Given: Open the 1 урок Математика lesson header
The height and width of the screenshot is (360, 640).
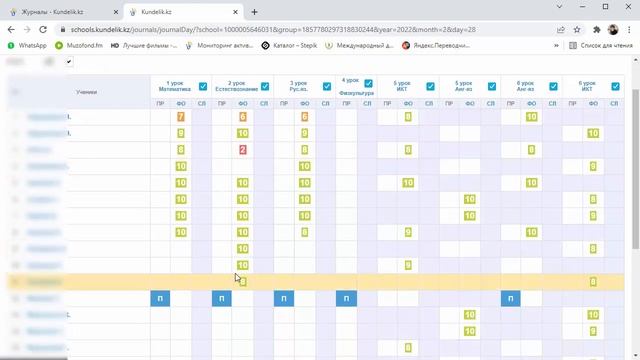Looking at the screenshot, I should tap(175, 86).
